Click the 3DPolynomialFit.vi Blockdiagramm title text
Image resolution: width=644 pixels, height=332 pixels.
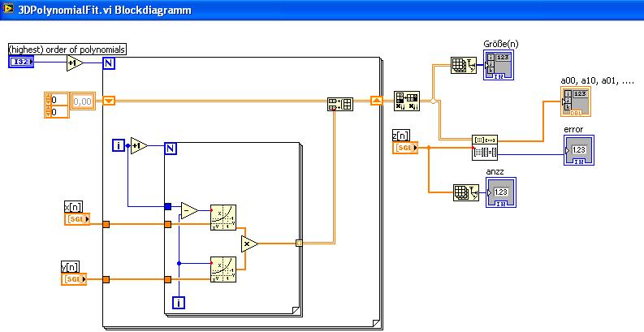click(105, 10)
